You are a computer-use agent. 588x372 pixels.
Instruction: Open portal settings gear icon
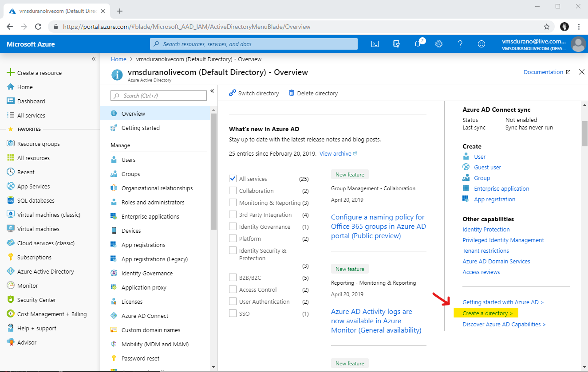pos(439,44)
